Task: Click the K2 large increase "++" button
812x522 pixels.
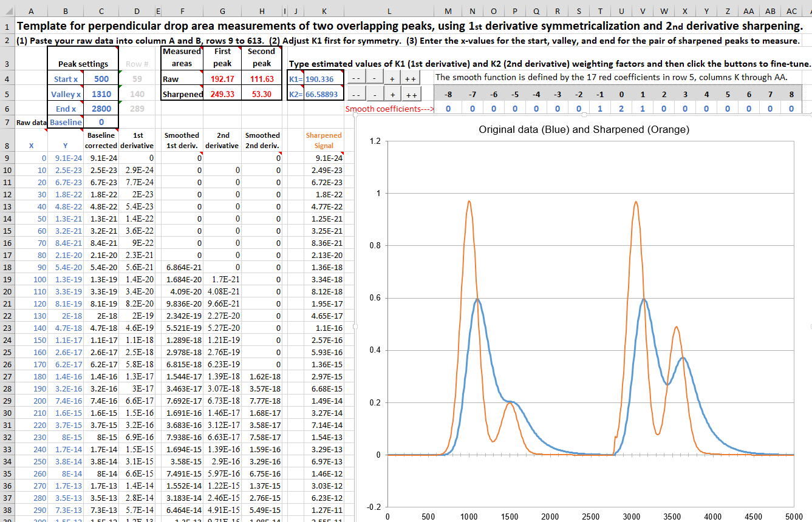Action: pyautogui.click(x=411, y=94)
